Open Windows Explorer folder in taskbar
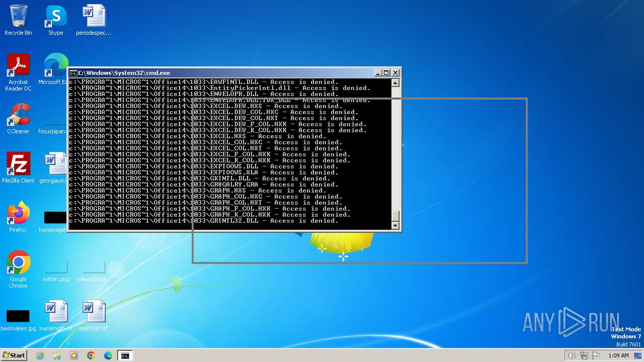 (57, 355)
